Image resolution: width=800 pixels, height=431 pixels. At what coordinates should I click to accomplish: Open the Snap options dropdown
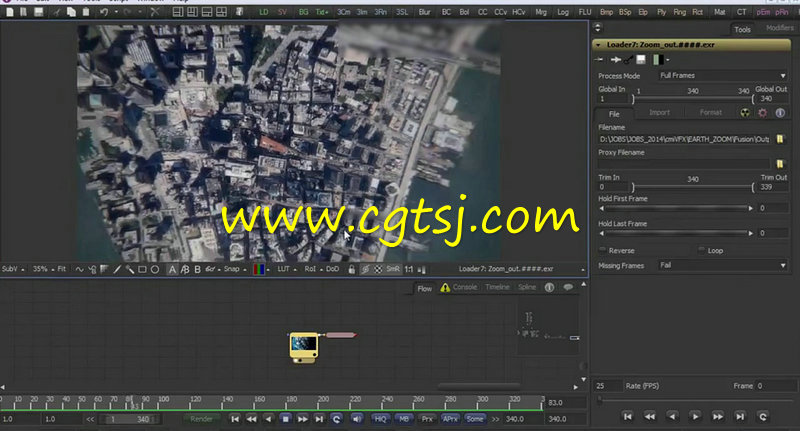pos(235,269)
